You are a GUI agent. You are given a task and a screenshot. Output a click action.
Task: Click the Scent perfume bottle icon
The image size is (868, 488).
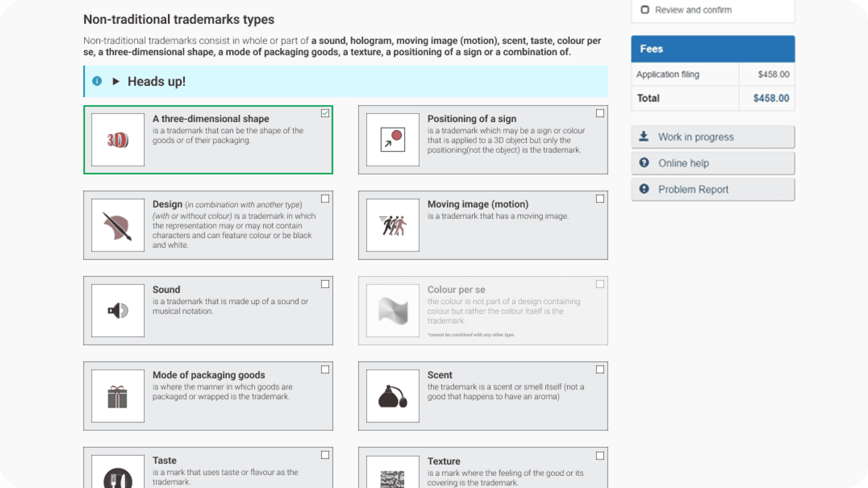tap(393, 396)
